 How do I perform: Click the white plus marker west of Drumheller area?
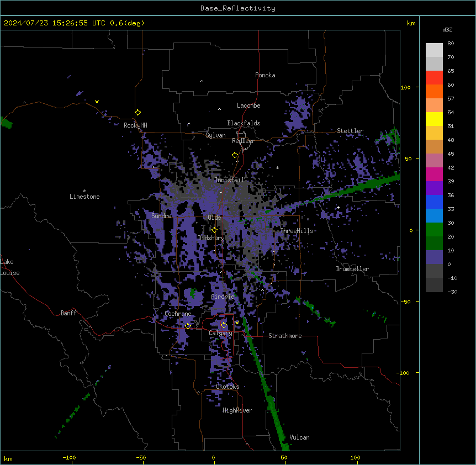coord(338,207)
